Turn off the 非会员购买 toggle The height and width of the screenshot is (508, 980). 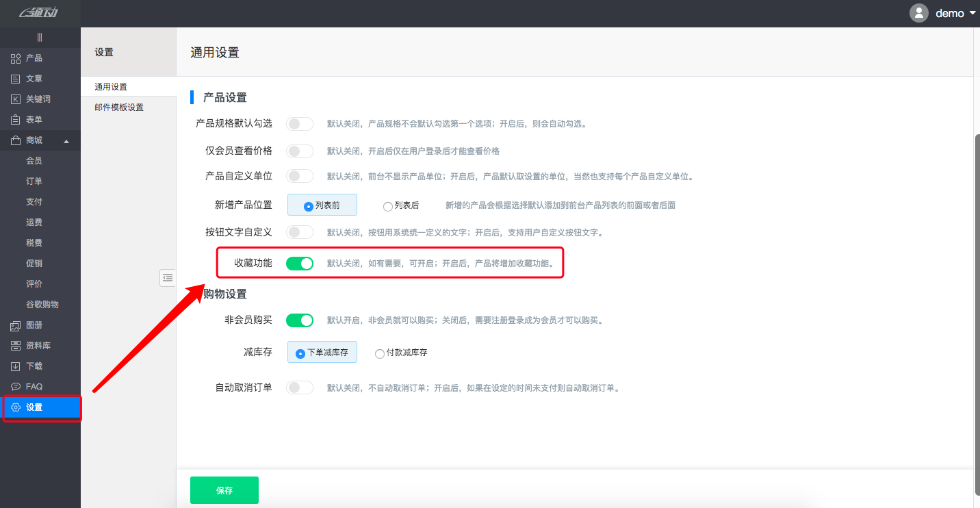pyautogui.click(x=300, y=320)
